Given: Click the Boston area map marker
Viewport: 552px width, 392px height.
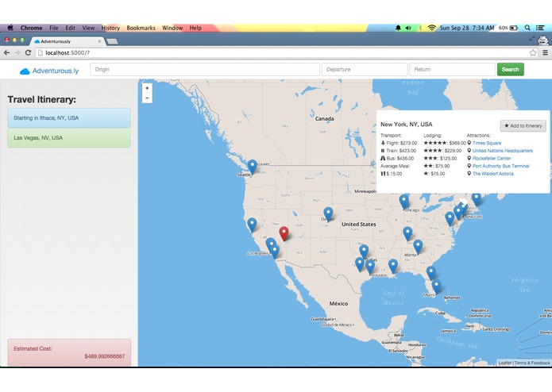Looking at the screenshot, I should (x=477, y=199).
